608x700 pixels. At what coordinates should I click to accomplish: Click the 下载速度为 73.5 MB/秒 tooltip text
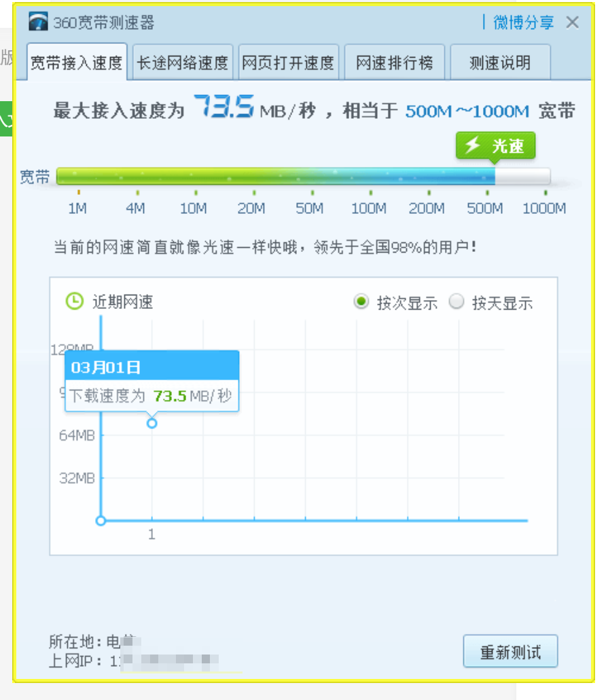click(151, 396)
